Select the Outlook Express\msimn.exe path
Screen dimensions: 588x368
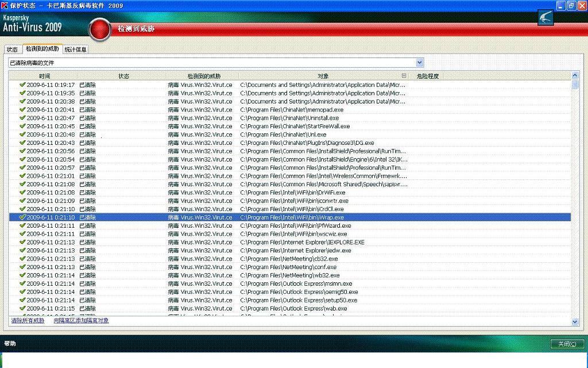point(296,283)
